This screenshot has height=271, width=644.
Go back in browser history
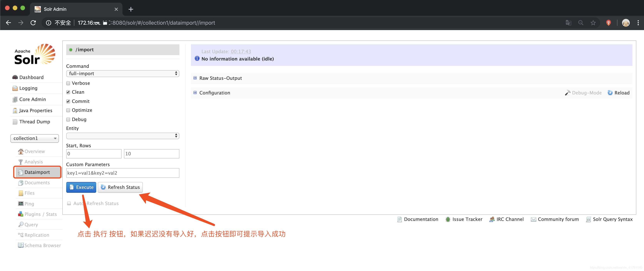click(x=8, y=23)
